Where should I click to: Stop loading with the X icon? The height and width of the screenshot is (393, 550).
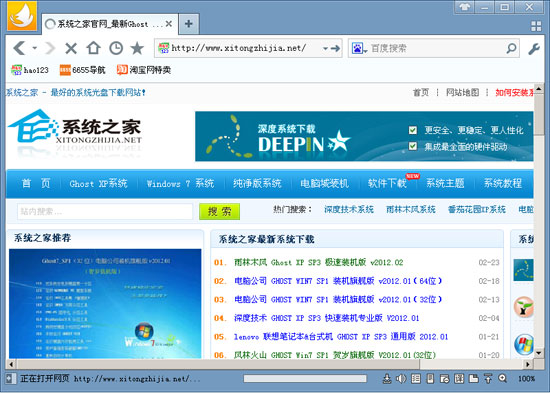(71, 48)
